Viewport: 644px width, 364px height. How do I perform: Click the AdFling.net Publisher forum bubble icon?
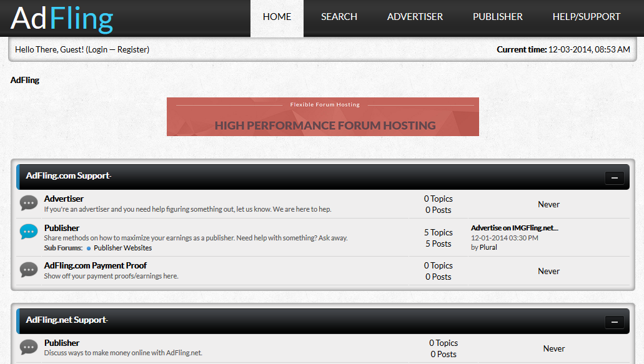click(x=29, y=347)
